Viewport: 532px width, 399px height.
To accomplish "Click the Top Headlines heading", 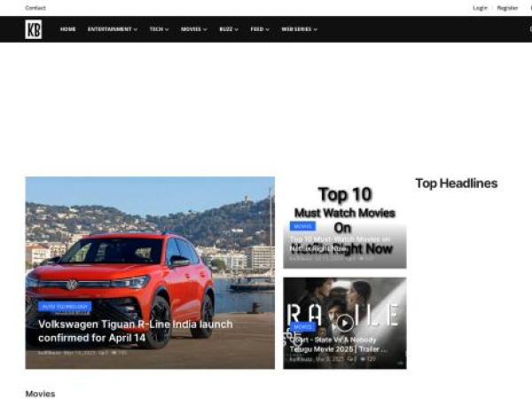I will coord(457,184).
